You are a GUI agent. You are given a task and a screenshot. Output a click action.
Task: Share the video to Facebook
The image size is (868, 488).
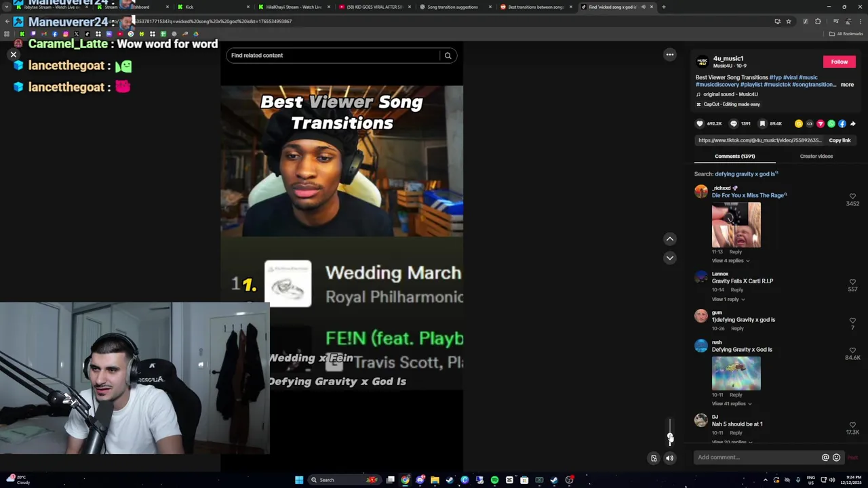pyautogui.click(x=842, y=124)
